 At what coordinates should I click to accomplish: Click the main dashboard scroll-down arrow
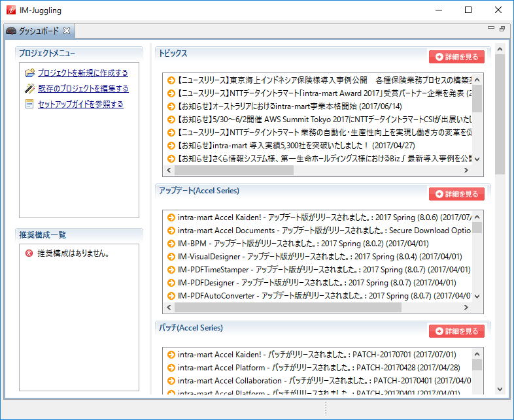(500, 389)
